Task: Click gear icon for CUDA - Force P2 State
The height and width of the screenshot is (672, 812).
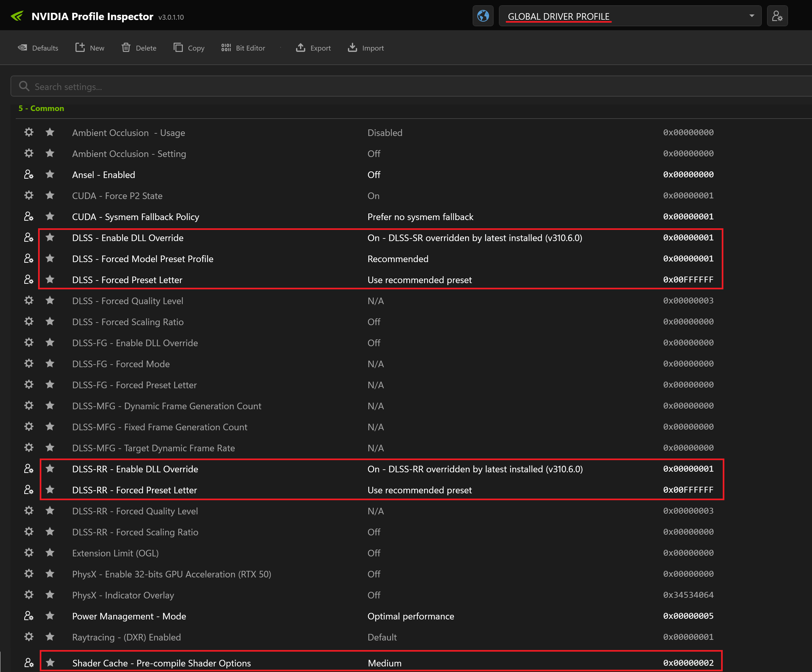Action: 29,195
